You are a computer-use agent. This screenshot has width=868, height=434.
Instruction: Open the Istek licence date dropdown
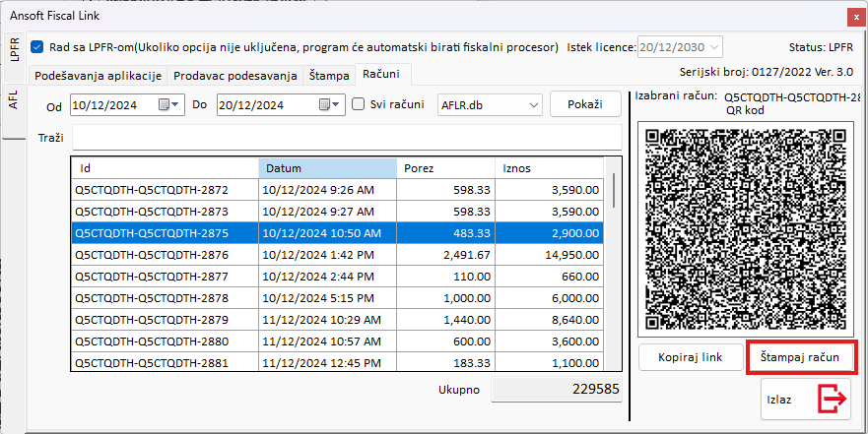point(714,47)
